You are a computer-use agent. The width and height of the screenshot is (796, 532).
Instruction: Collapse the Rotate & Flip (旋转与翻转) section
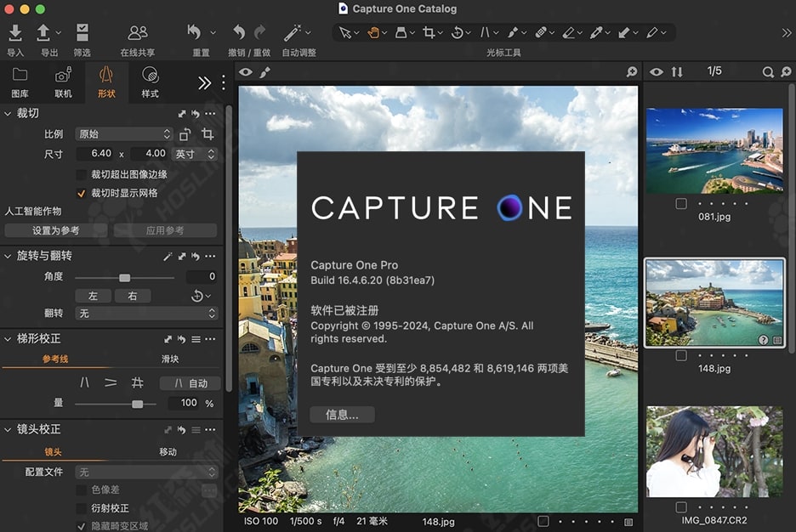point(9,256)
